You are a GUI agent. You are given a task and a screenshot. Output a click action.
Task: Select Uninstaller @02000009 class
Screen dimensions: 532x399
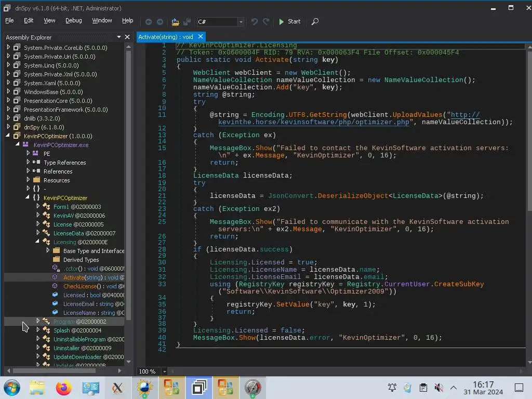tap(82, 348)
